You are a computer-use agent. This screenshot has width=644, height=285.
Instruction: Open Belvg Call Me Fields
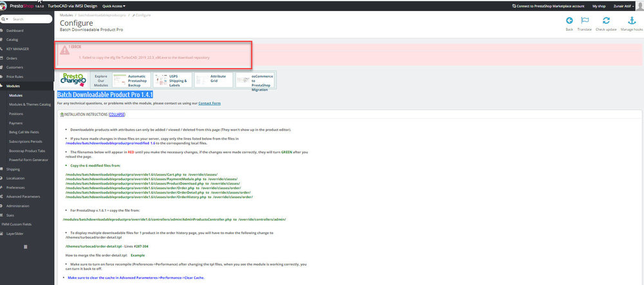click(24, 132)
